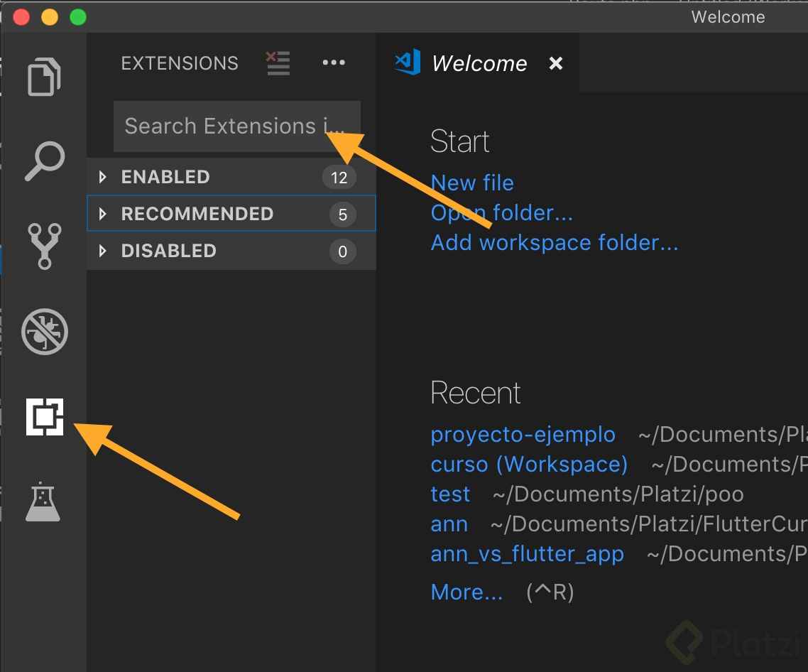Click More... to see more recent items

click(466, 591)
